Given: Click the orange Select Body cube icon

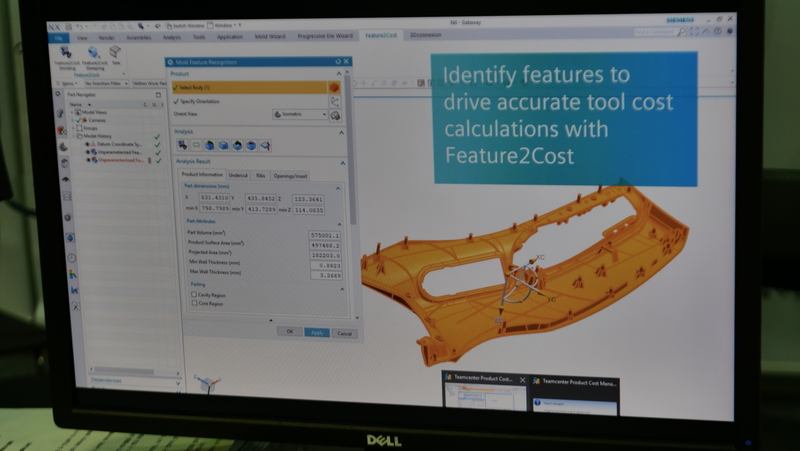Looking at the screenshot, I should pyautogui.click(x=334, y=87).
